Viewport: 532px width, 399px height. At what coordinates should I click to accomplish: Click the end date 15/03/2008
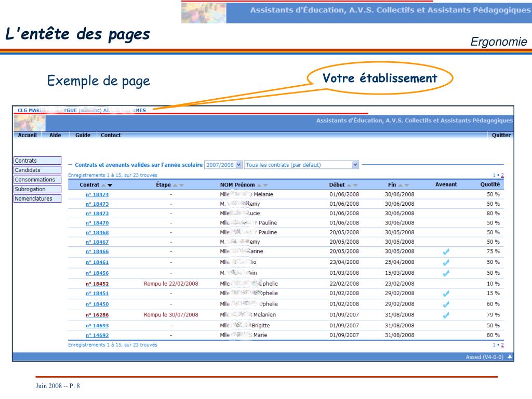[x=400, y=273]
